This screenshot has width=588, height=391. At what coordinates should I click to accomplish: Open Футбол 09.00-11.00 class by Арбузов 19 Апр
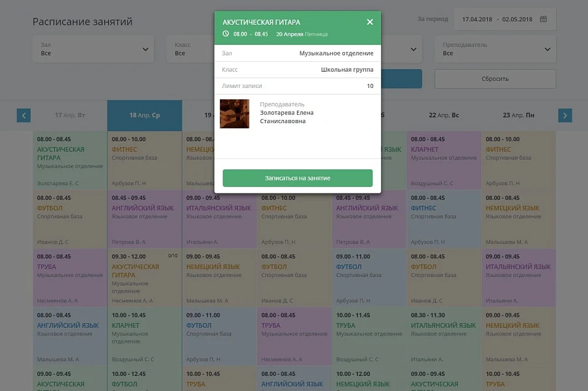pos(219,337)
